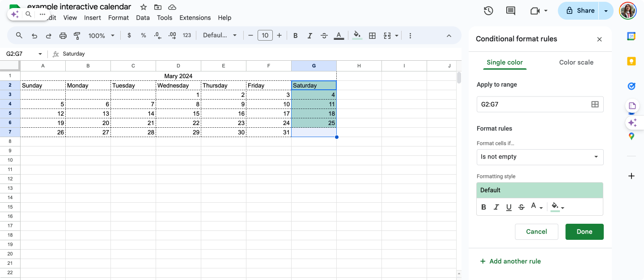Click the Redo toolbar icon
644x280 pixels.
(x=49, y=36)
